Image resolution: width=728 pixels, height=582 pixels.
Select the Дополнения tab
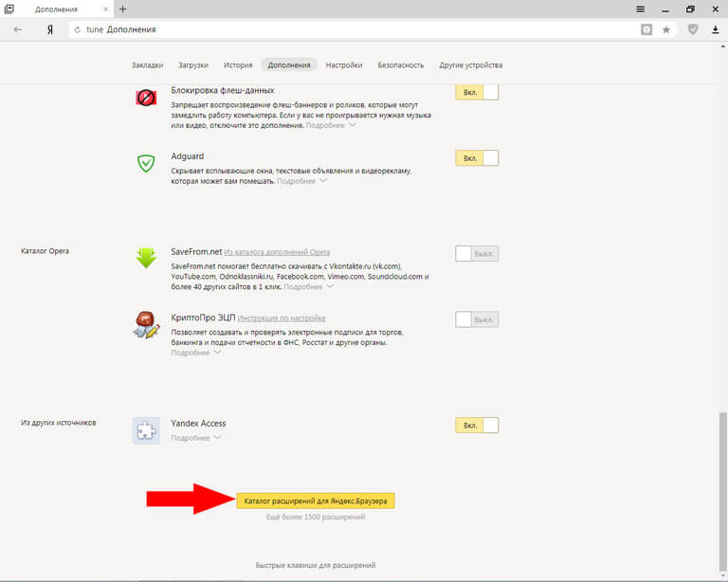point(289,65)
